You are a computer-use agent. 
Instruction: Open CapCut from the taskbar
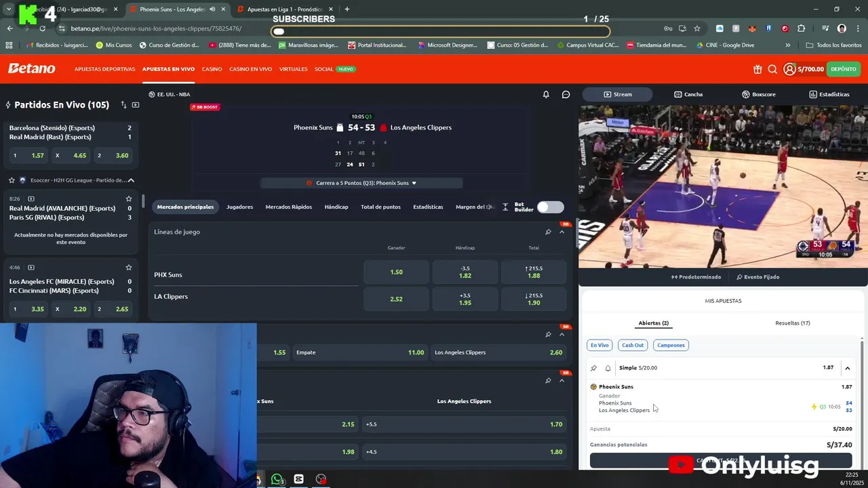[298, 479]
